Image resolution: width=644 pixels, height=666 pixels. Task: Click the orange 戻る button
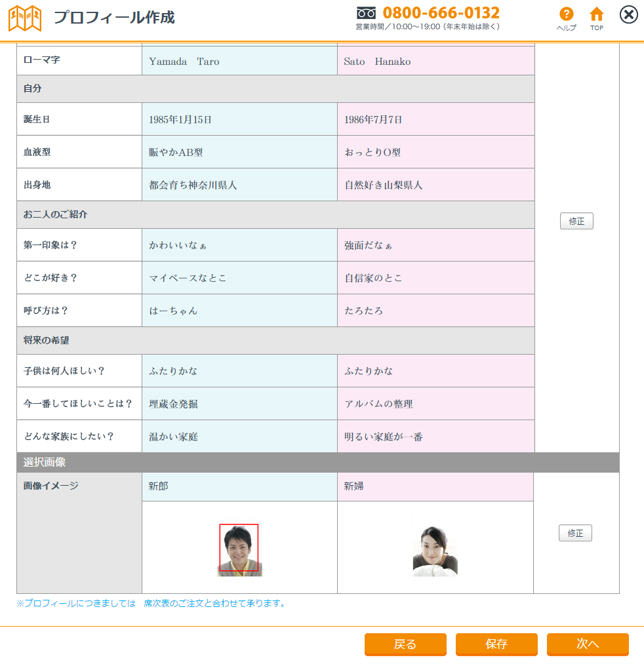tap(405, 644)
